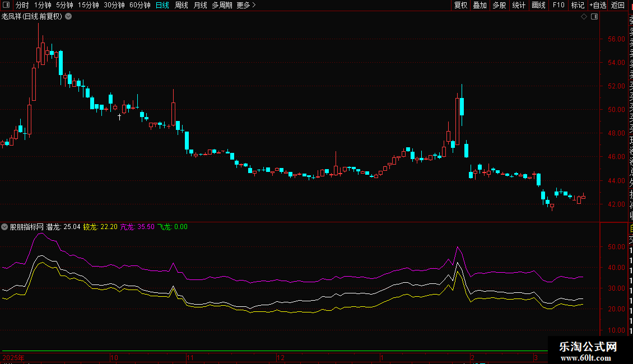The width and height of the screenshot is (633, 364).
Task: Open F10 company info
Action: click(x=558, y=5)
